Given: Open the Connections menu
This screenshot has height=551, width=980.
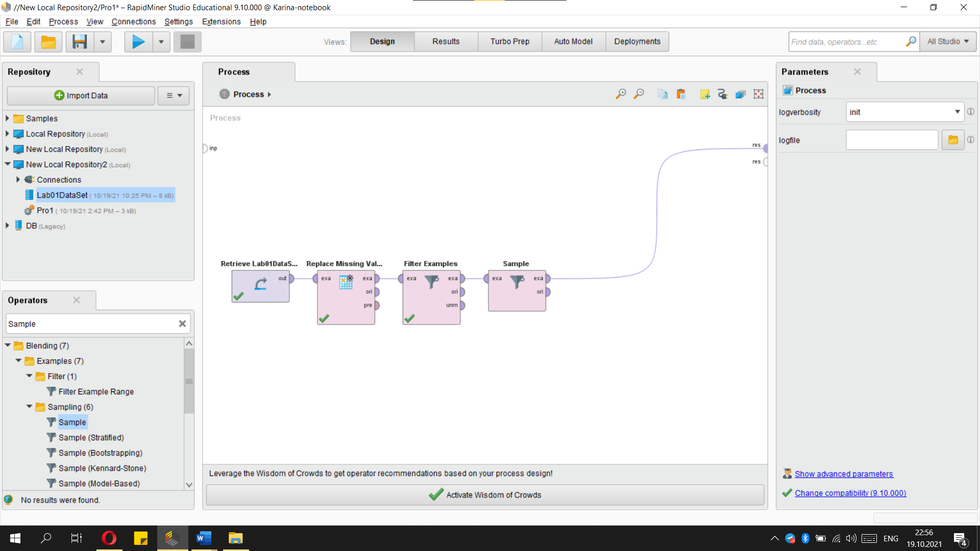Looking at the screenshot, I should point(133,21).
